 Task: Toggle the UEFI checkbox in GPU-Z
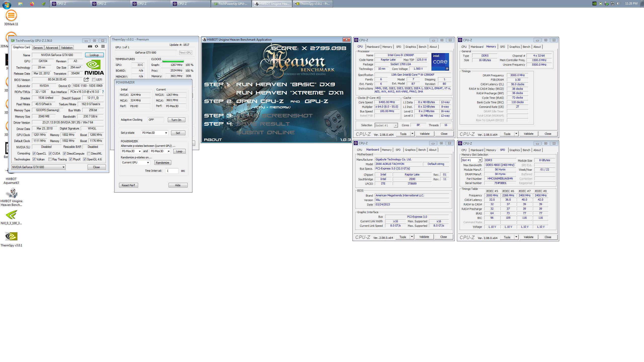point(94,80)
